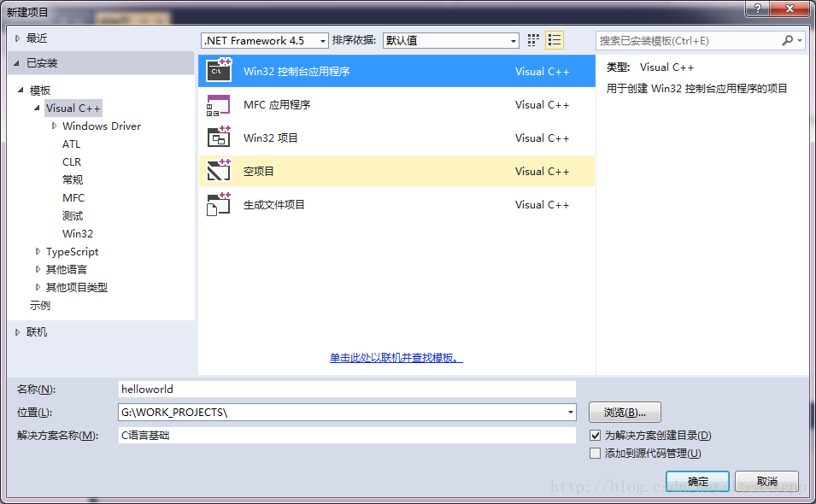Select 示例 in the left tree
This screenshot has width=816, height=504.
[x=40, y=305]
